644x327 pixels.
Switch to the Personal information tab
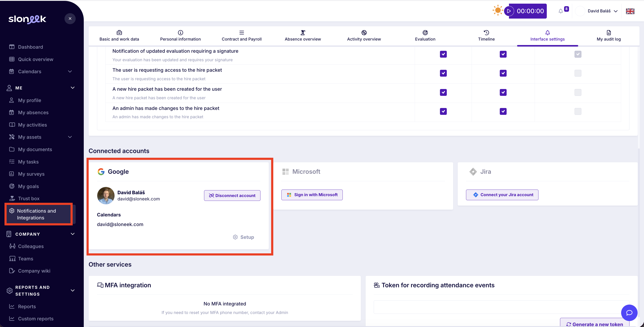tap(181, 36)
